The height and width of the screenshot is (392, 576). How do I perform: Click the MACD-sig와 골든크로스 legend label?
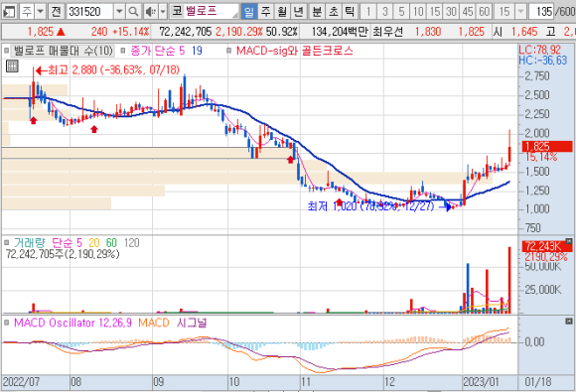295,51
